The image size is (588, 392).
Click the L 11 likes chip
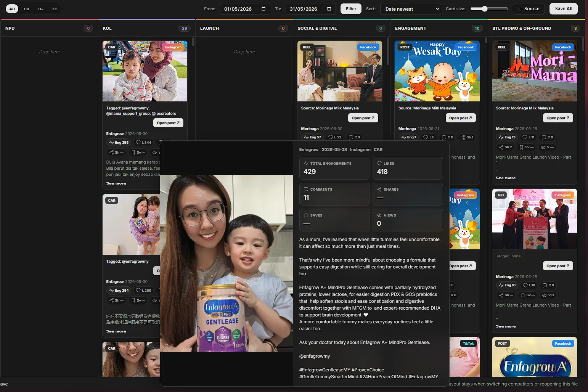(529, 137)
